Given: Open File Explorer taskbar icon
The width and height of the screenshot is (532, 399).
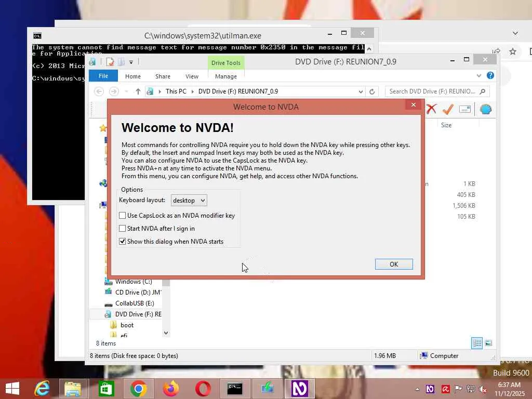Looking at the screenshot, I should tap(73, 389).
